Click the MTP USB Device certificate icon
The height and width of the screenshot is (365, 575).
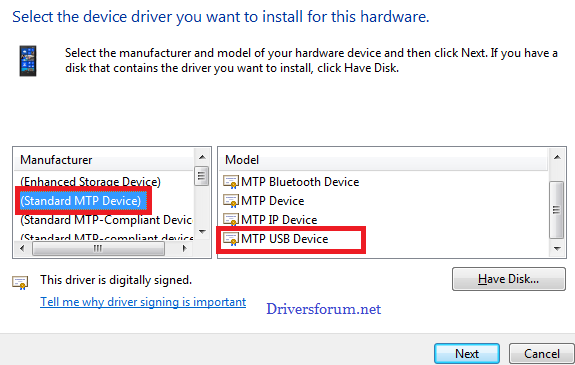pos(231,239)
